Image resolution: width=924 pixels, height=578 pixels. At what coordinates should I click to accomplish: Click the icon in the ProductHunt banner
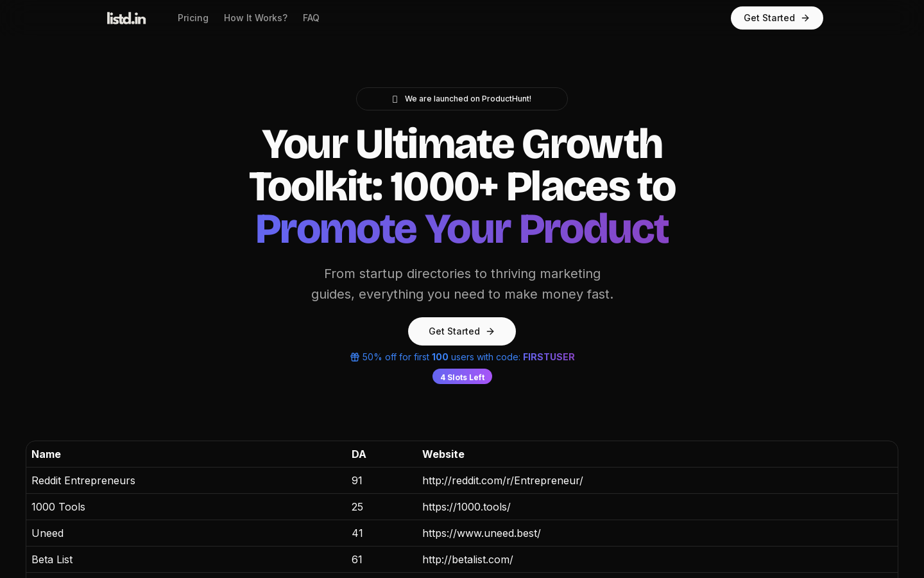tap(395, 99)
